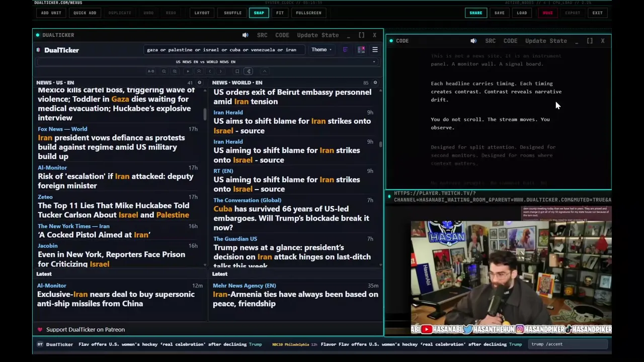Screen dimensions: 644x362
Task: Collapse the ticker toolbar with up chevron
Action: tap(265, 71)
